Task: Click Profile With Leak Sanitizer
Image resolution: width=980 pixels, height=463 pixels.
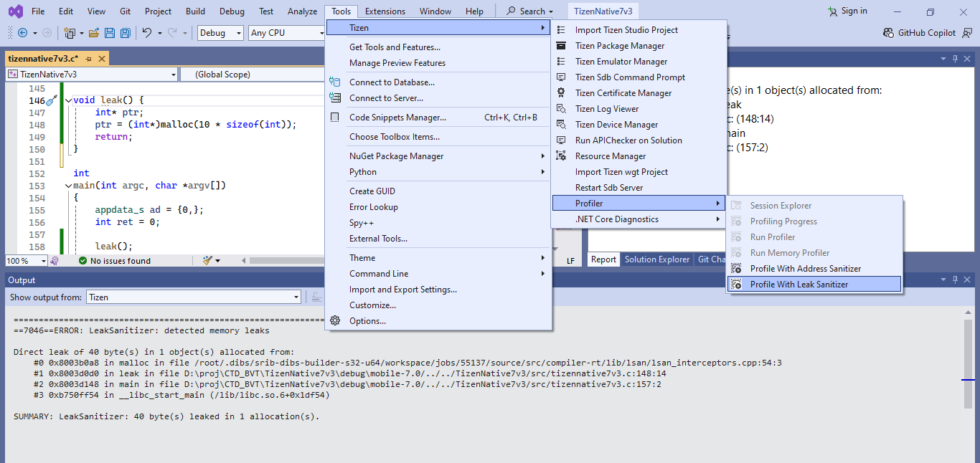Action: coord(798,285)
